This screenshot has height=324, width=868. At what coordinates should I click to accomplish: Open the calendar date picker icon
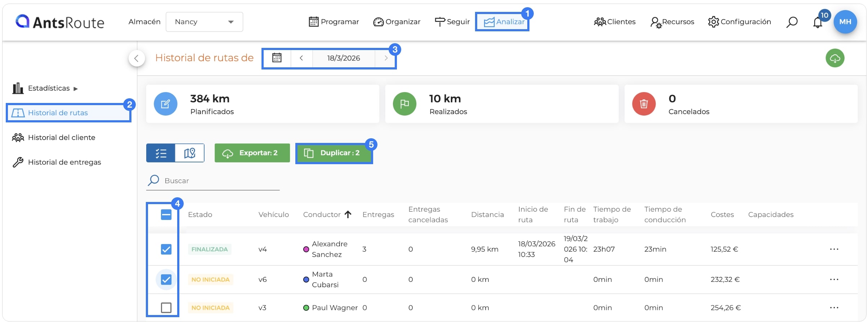(x=277, y=58)
